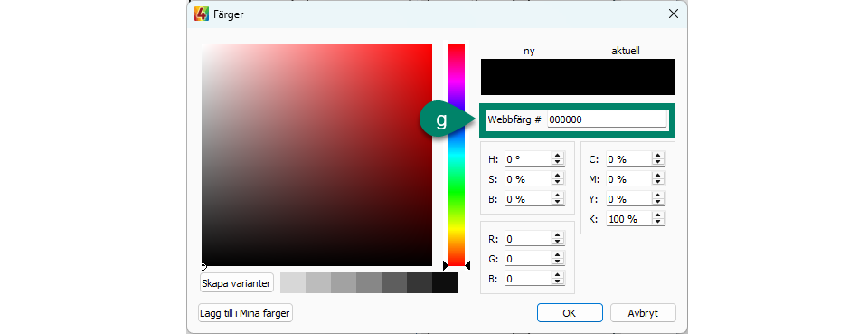Click the ny new color preview
Image resolution: width=868 pixels, height=334 pixels.
tap(529, 77)
